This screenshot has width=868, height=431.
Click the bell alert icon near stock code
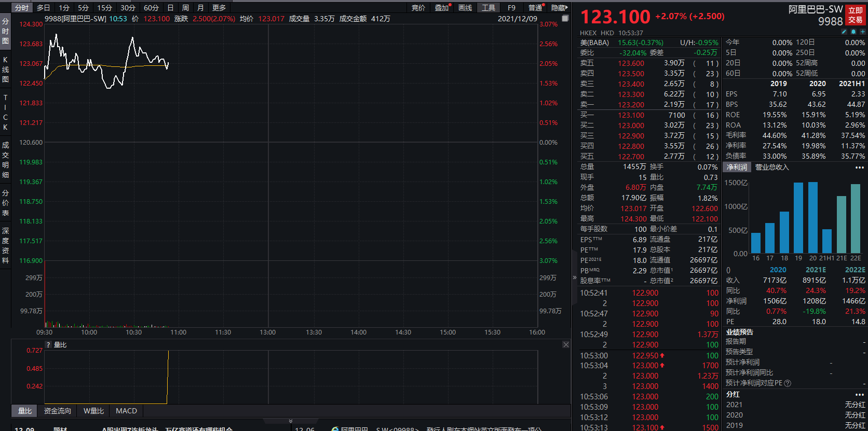pos(853,32)
